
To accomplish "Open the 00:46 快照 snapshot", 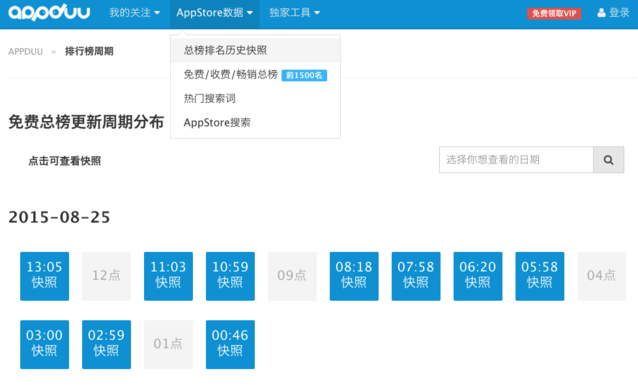I will (230, 345).
